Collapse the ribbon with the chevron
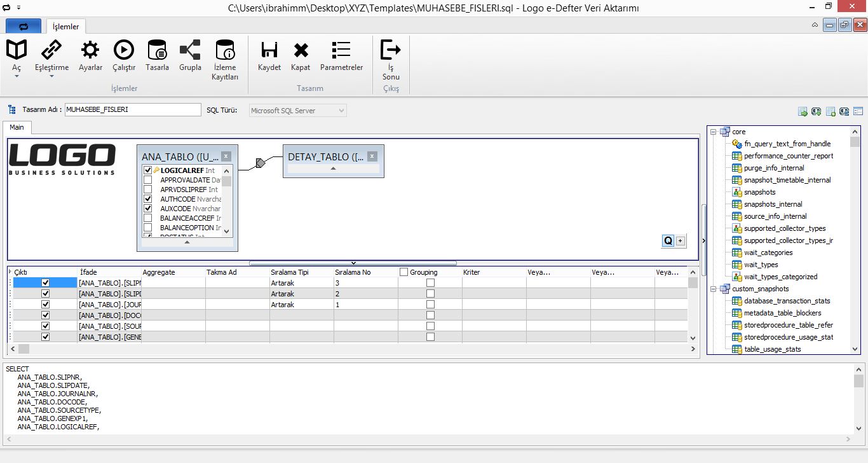The height and width of the screenshot is (463, 868). pos(815,25)
